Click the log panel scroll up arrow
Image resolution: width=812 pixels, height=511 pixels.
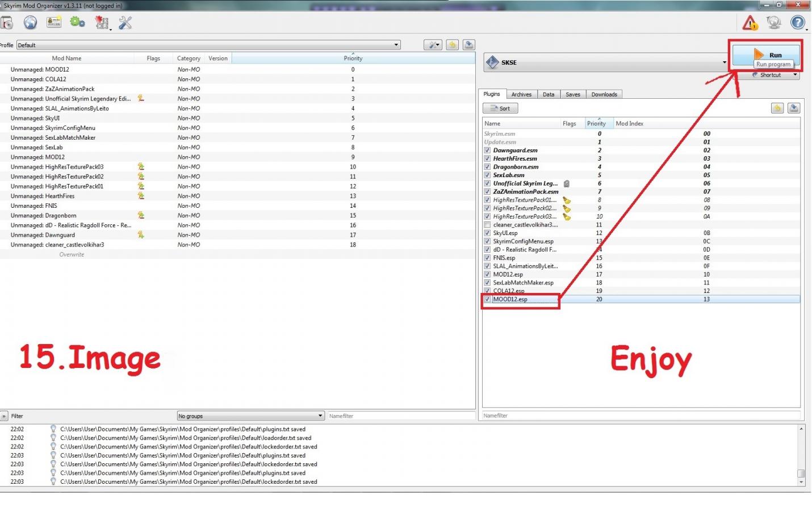(x=801, y=429)
